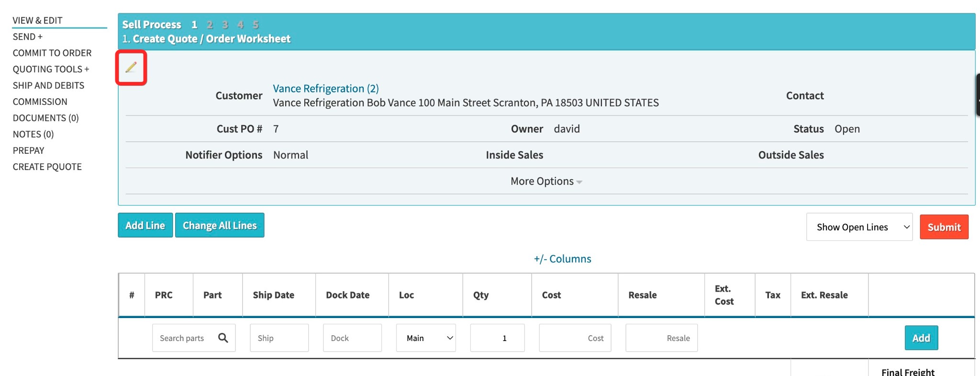The width and height of the screenshot is (980, 376).
Task: Click the Add button in line row
Action: pyautogui.click(x=921, y=338)
